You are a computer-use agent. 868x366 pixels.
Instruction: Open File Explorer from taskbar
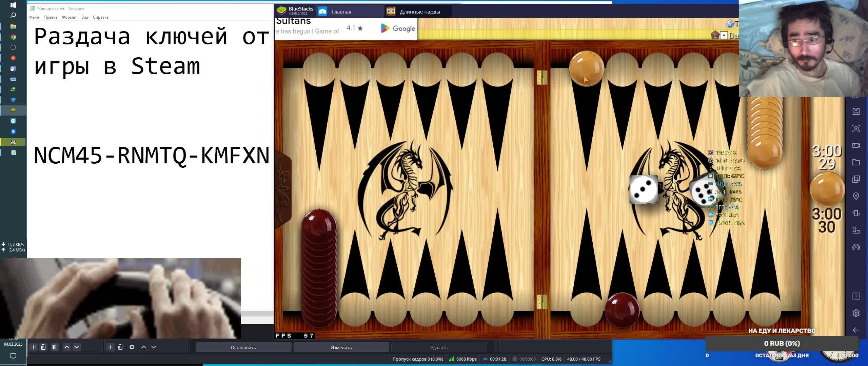[13, 26]
